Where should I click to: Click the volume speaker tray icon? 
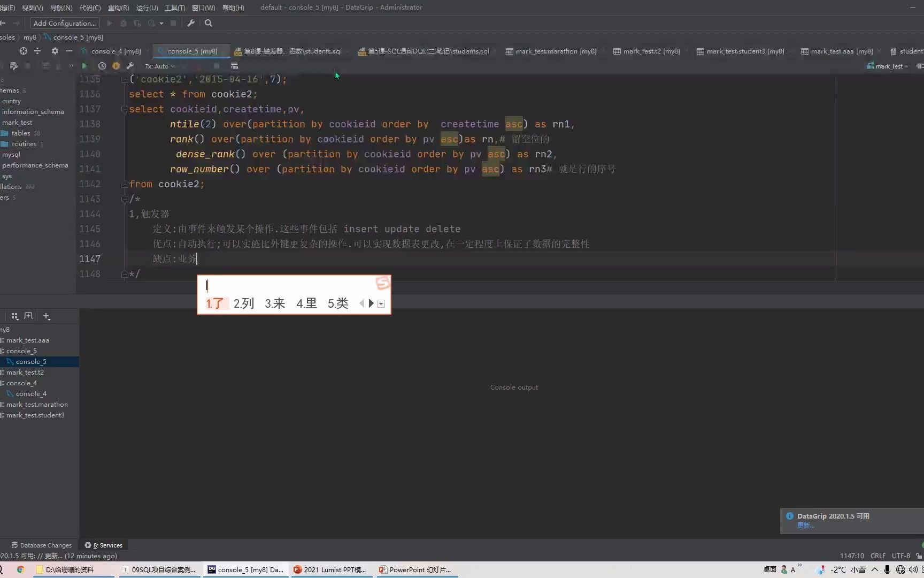pyautogui.click(x=913, y=569)
